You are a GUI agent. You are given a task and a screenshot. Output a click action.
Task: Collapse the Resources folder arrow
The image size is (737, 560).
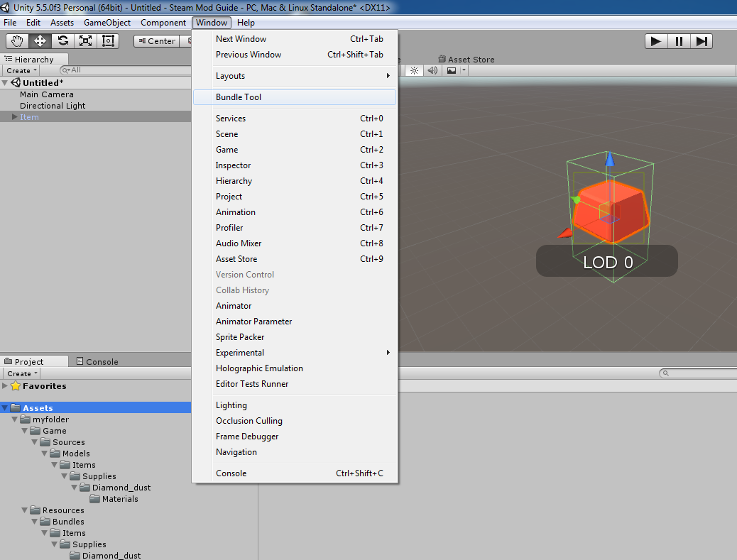click(x=25, y=510)
